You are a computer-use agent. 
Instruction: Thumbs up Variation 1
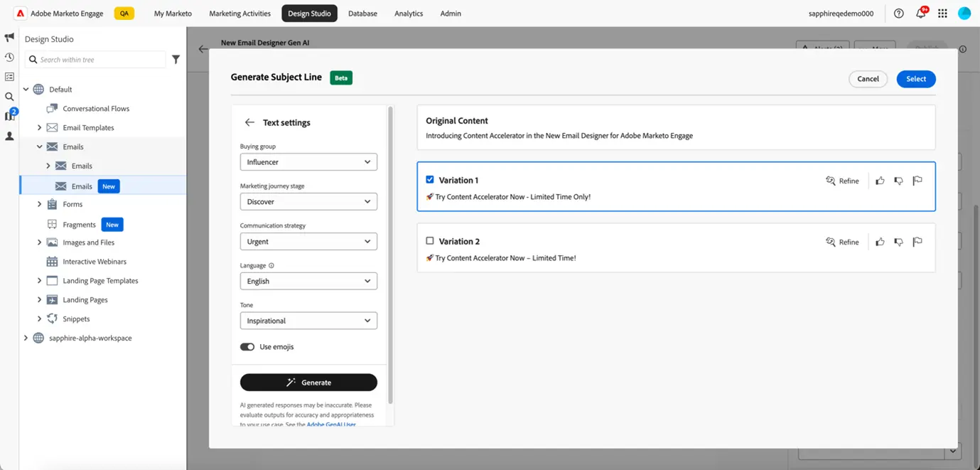tap(880, 181)
